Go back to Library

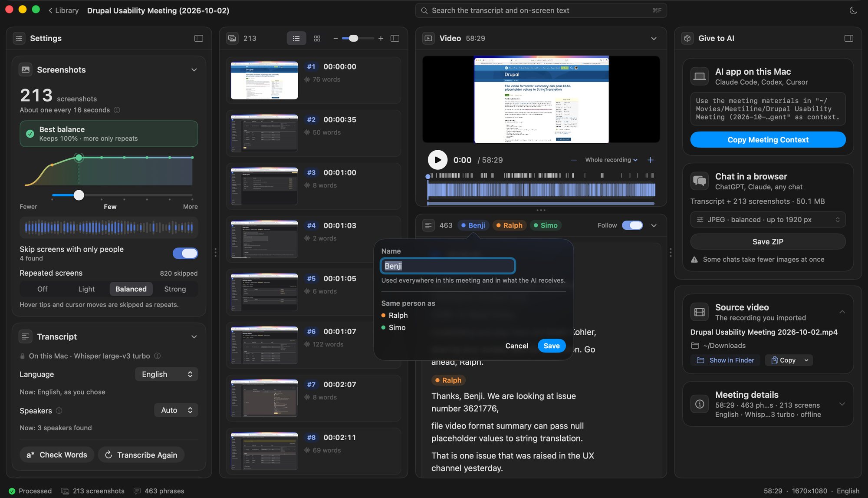pos(63,10)
